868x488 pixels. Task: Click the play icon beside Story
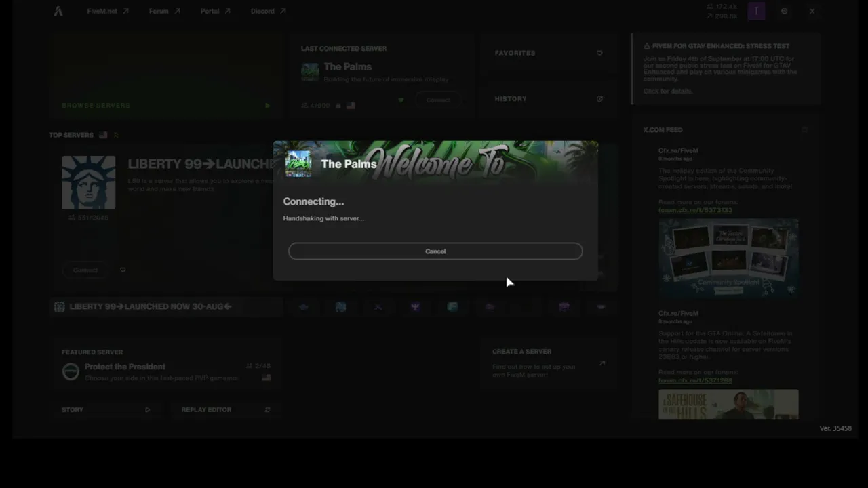[147, 409]
